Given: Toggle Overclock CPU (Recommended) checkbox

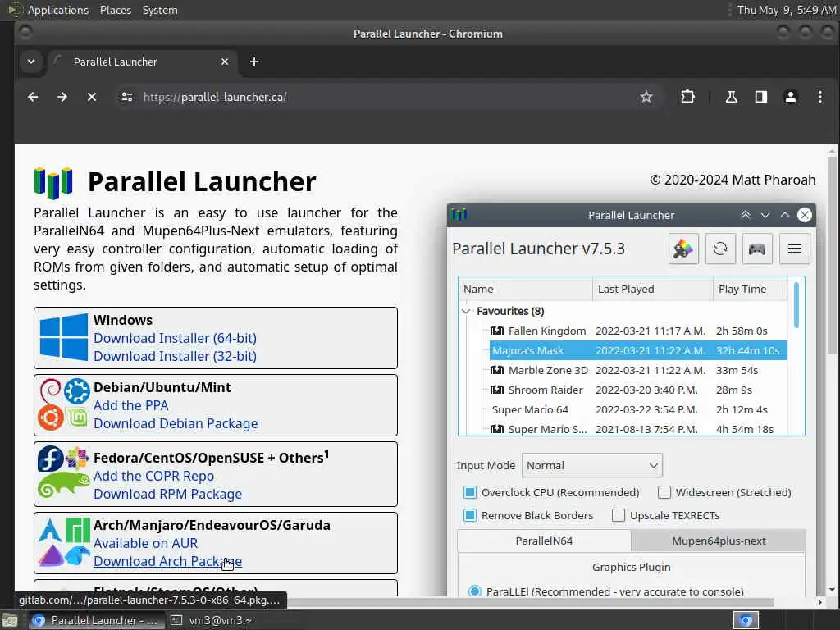Looking at the screenshot, I should click(470, 492).
